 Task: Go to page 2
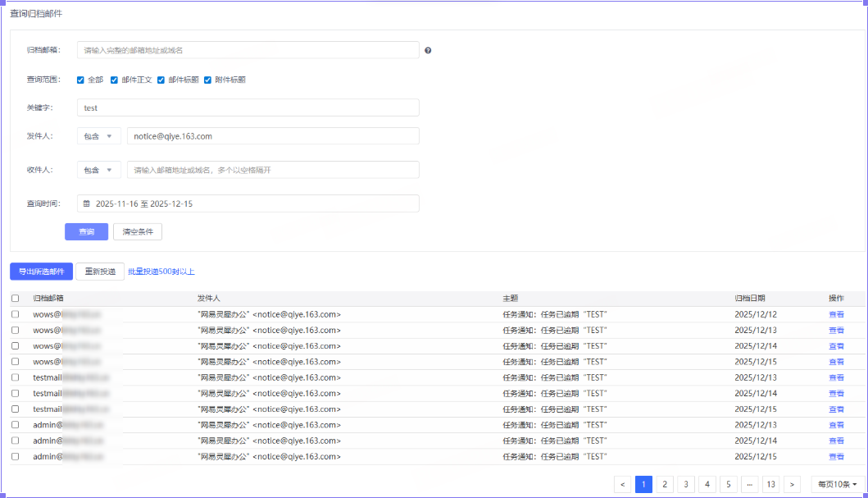(x=664, y=484)
